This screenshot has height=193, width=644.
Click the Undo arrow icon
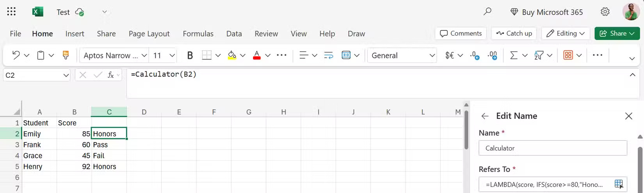[16, 55]
